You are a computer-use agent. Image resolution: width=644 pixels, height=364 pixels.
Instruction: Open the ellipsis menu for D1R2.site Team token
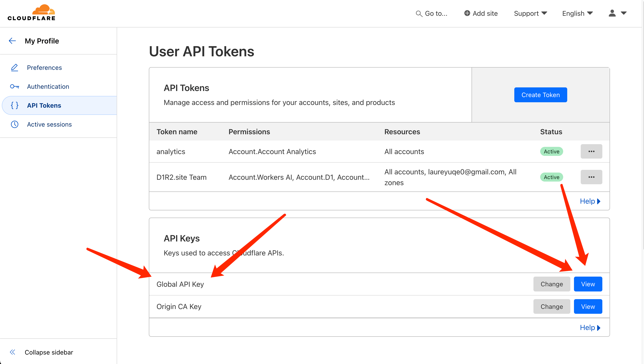point(591,177)
